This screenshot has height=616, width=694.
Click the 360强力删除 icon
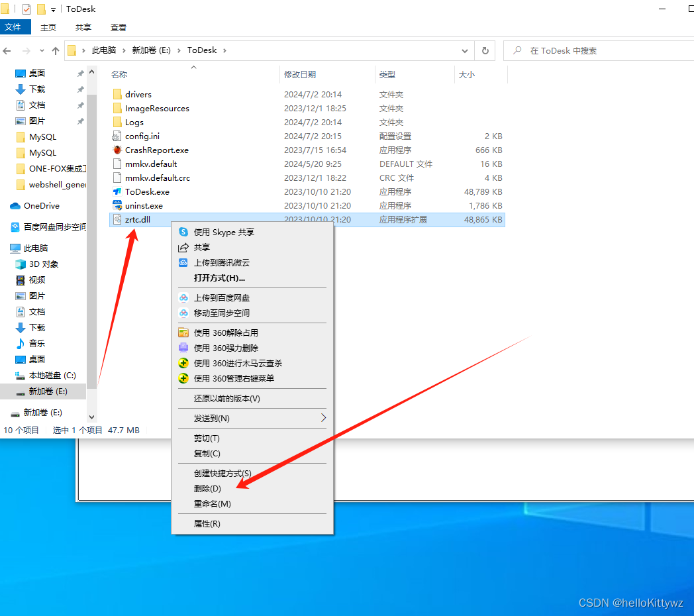click(183, 348)
